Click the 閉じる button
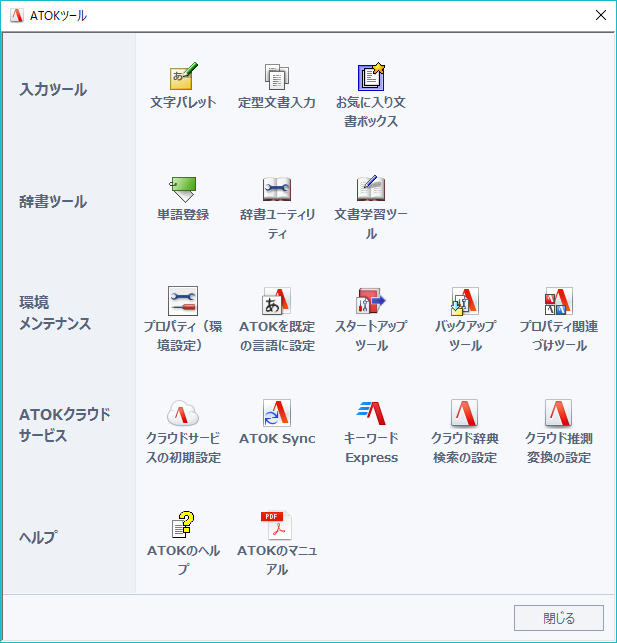The height and width of the screenshot is (643, 617). [559, 618]
